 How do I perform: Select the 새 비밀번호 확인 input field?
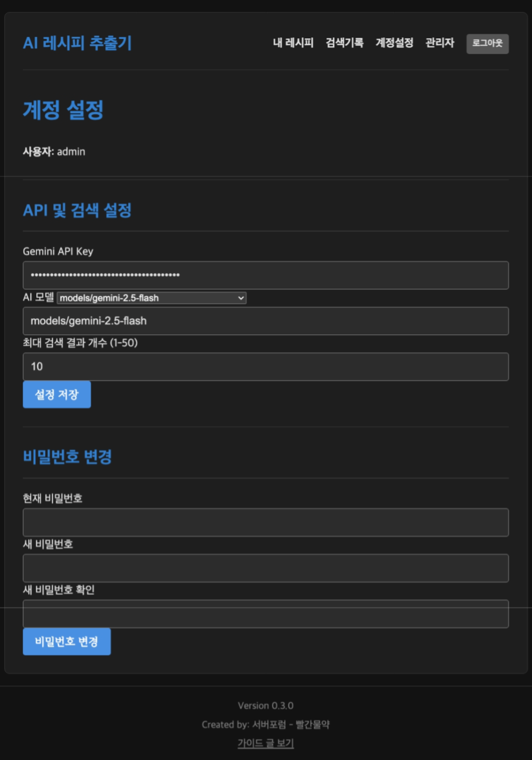(265, 614)
